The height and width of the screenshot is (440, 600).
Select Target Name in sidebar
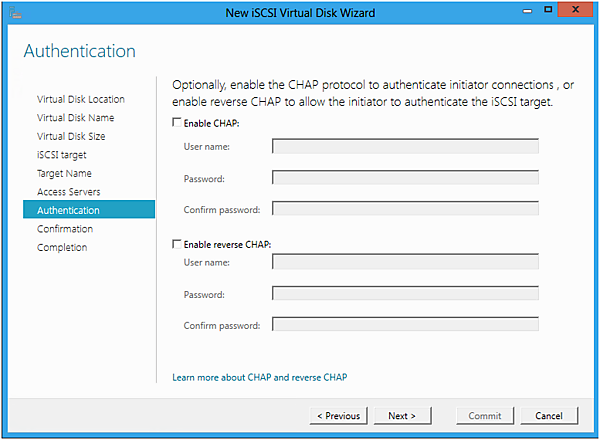pyautogui.click(x=65, y=173)
